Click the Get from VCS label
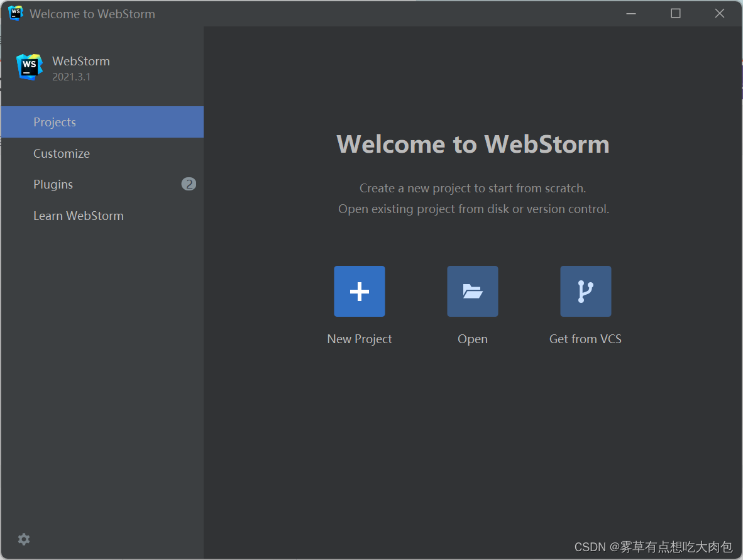The width and height of the screenshot is (743, 560). 585,339
